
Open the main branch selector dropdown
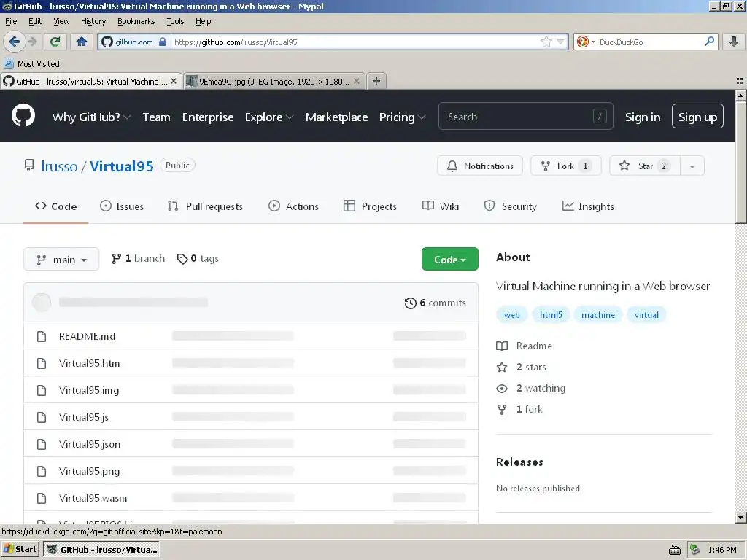pos(61,259)
